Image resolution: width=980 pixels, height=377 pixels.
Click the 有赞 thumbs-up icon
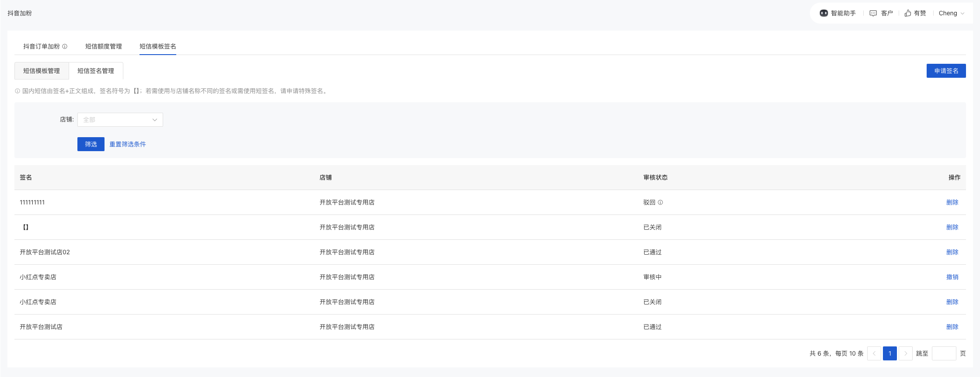[908, 13]
